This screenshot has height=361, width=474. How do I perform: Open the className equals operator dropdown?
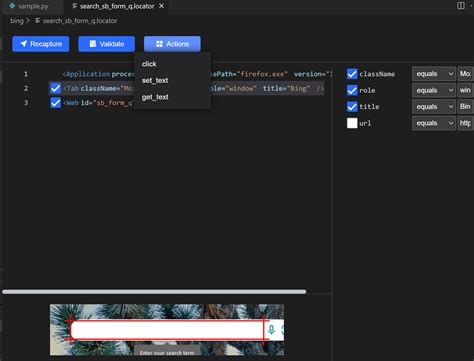[x=434, y=74]
